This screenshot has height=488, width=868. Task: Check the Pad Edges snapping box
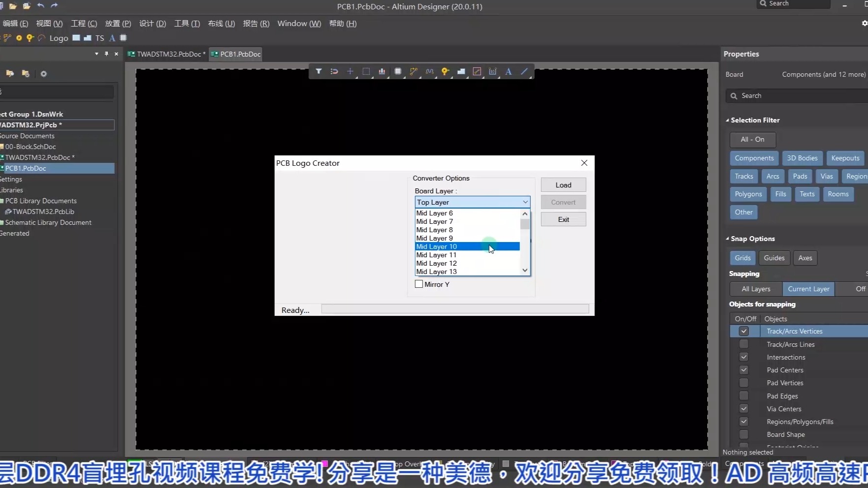tap(744, 396)
